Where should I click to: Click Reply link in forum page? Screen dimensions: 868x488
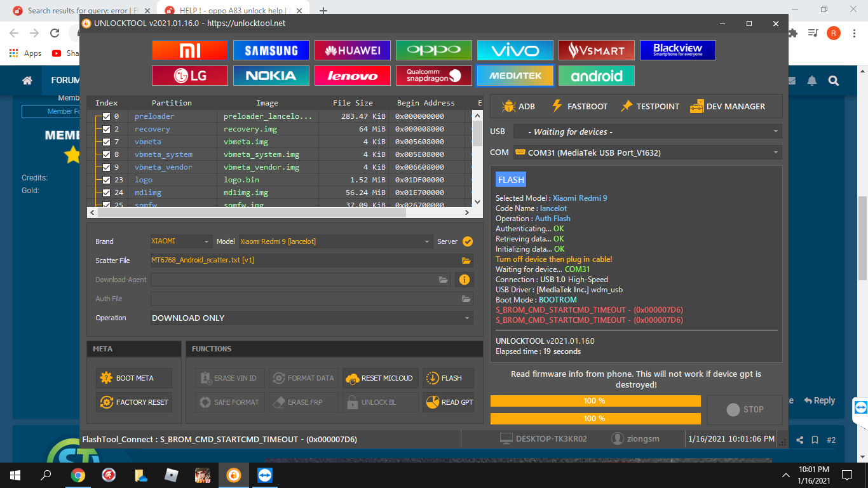point(820,400)
